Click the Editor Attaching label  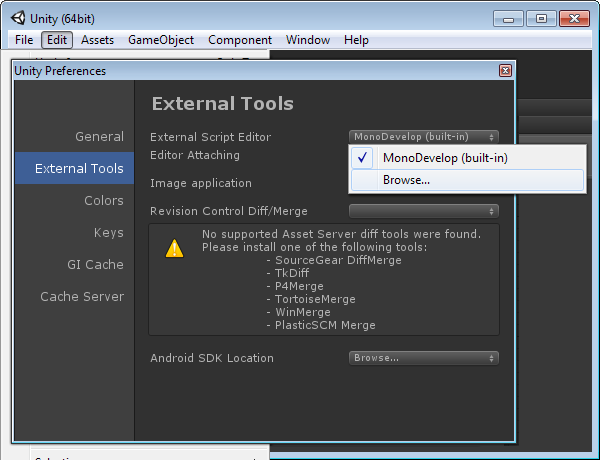pos(195,155)
